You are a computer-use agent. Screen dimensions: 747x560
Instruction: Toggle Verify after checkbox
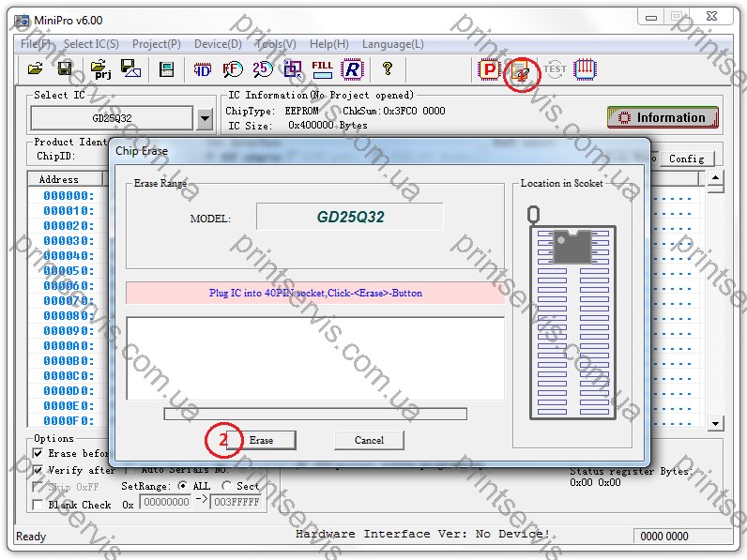(x=38, y=470)
